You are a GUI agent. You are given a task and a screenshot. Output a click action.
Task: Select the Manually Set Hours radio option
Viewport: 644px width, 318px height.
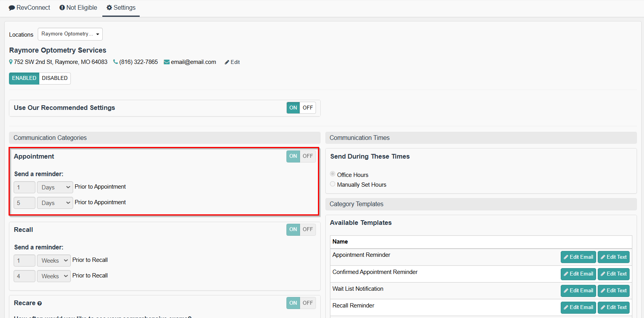point(333,184)
